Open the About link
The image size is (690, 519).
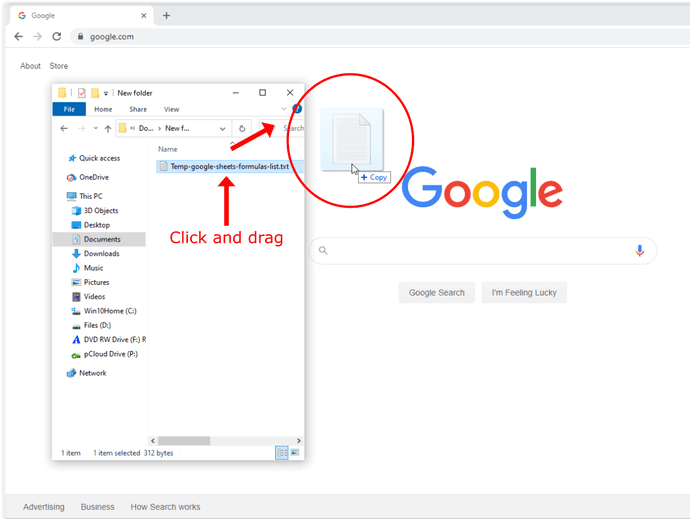coord(30,66)
